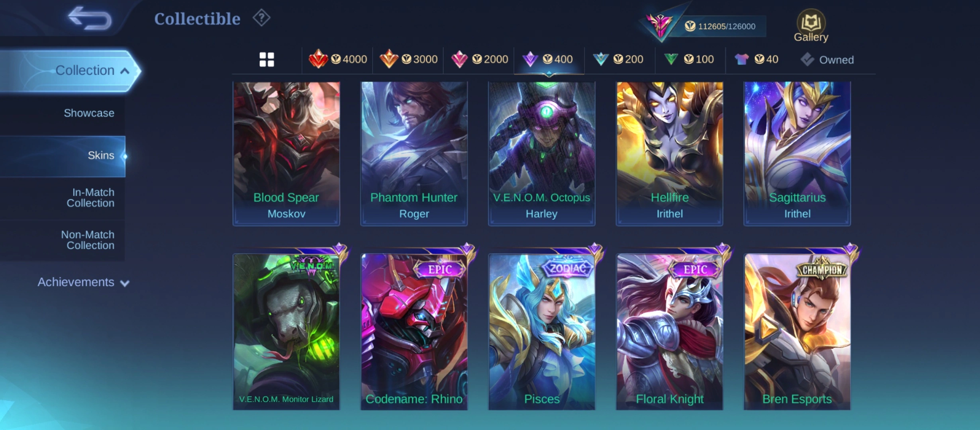
Task: Filter by the 3000 orange gem tier
Action: (x=408, y=59)
